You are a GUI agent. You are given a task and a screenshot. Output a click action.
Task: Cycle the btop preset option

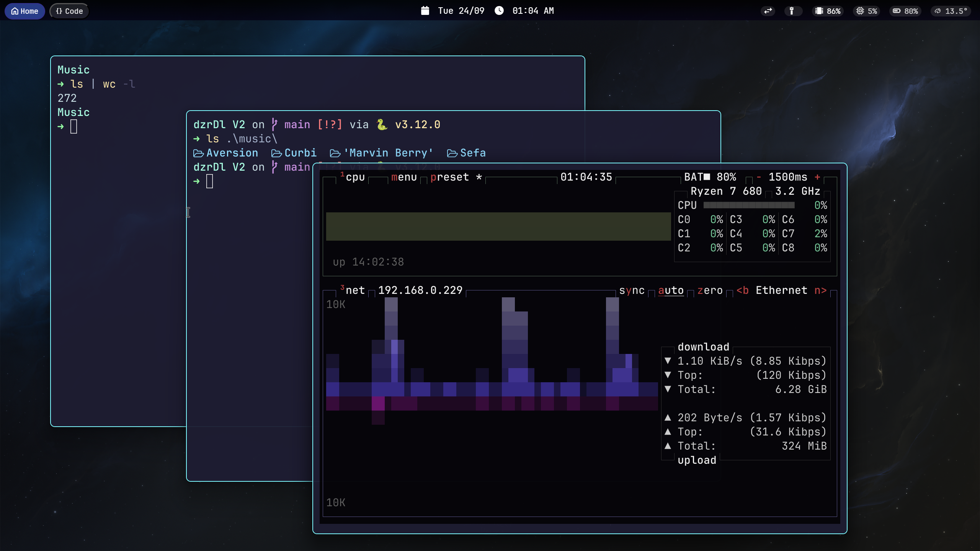click(450, 177)
